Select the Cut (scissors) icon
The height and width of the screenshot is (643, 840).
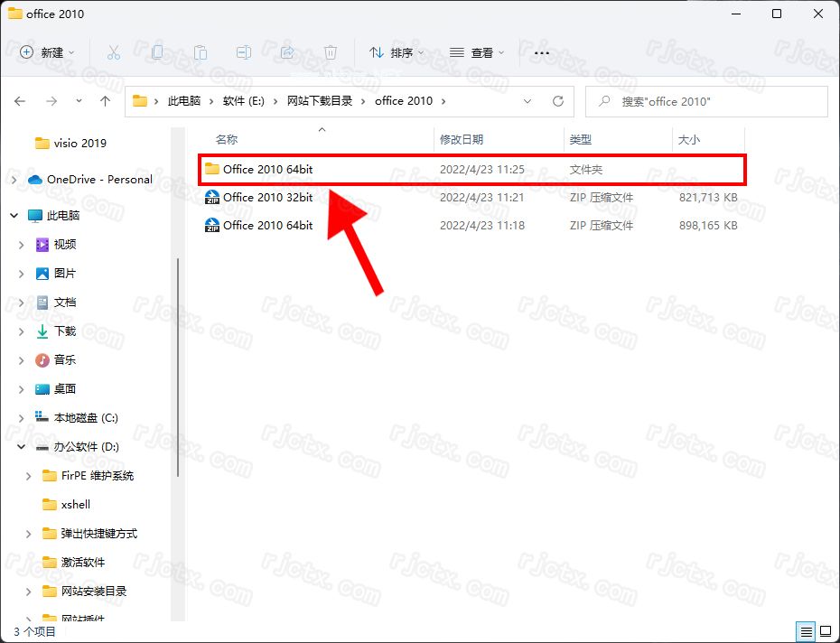coord(114,52)
